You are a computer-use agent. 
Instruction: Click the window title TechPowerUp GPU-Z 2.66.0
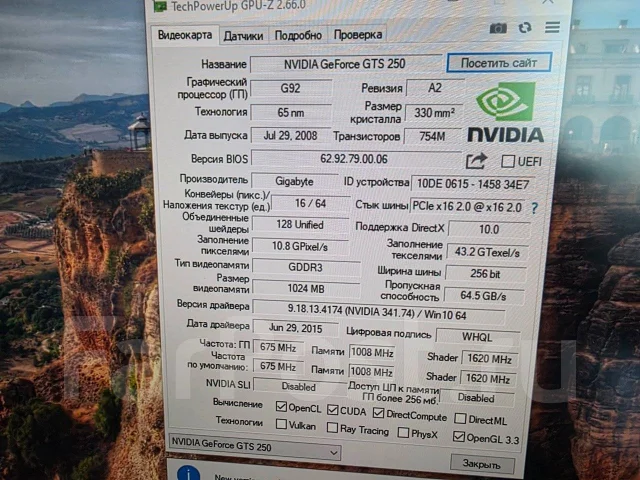coord(238,6)
